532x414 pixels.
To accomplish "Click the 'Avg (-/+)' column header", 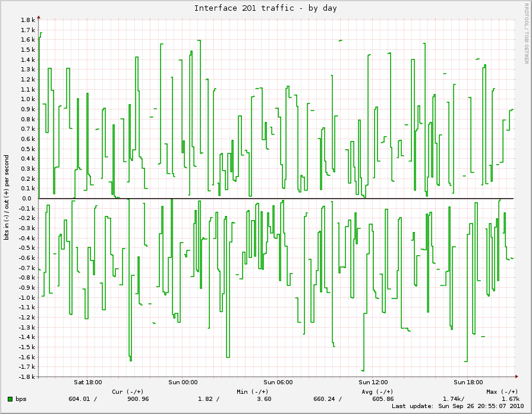I will pos(377,391).
